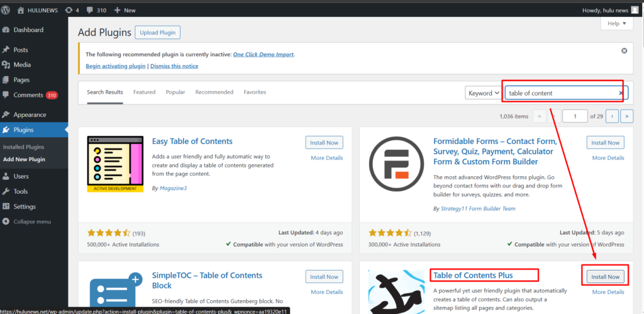Click the WordPress logo icon in admin bar
This screenshot has height=314, width=644.
coord(6,10)
